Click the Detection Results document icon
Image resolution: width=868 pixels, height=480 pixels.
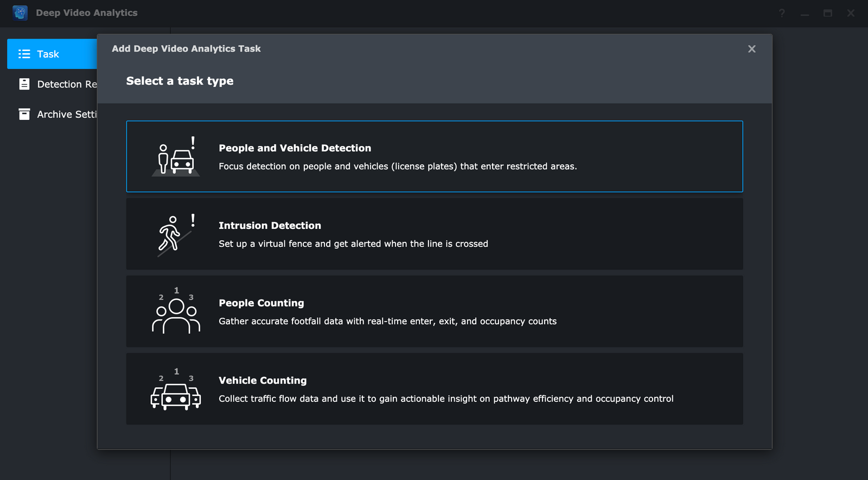[x=24, y=84]
